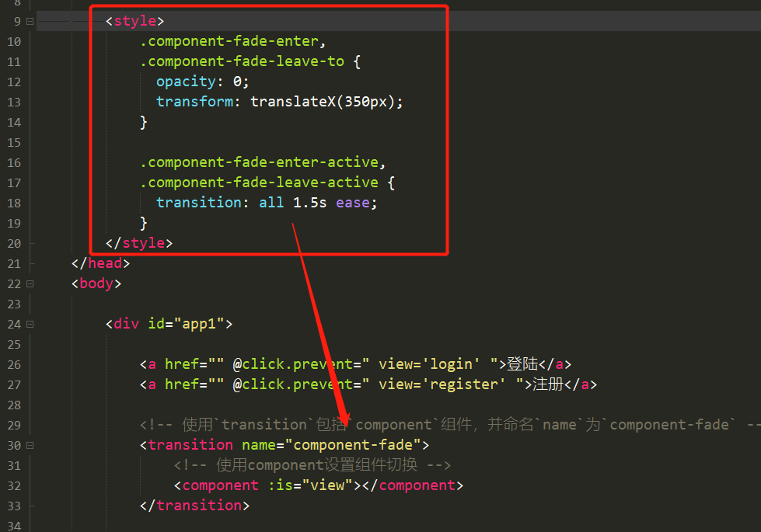
Task: Click the .component-fade-leave-active selector
Action: point(259,183)
